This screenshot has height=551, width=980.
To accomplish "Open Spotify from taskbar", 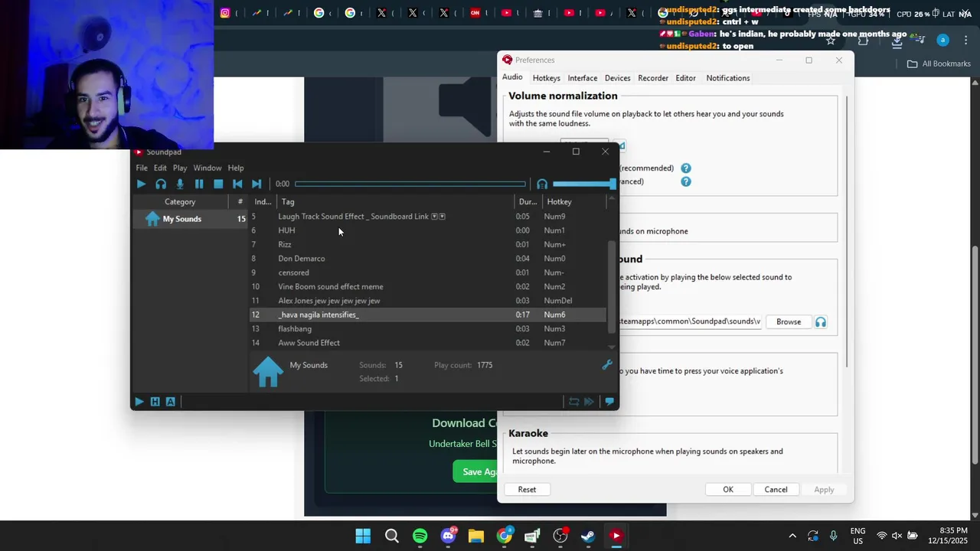I will 420,536.
